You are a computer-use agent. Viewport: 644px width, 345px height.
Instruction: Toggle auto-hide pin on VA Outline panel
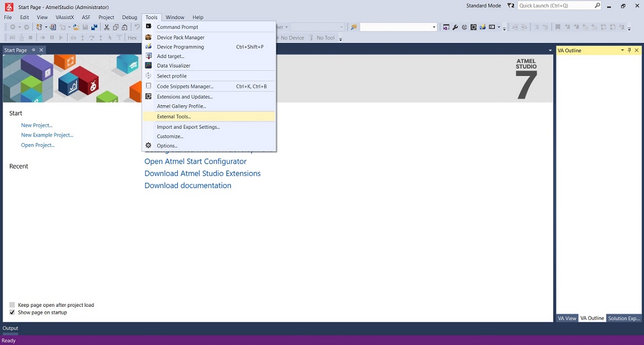[x=629, y=50]
